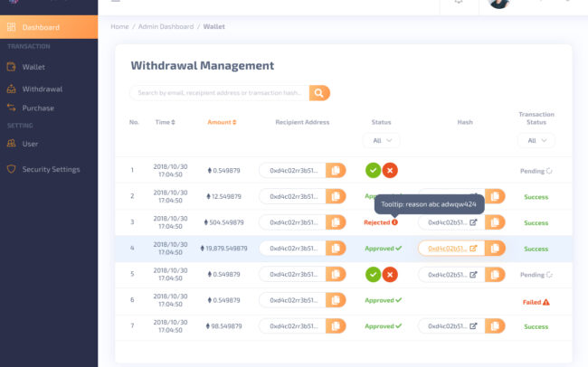Image resolution: width=588 pixels, height=367 pixels.
Task: Open the Status filter dropdown
Action: pos(380,140)
